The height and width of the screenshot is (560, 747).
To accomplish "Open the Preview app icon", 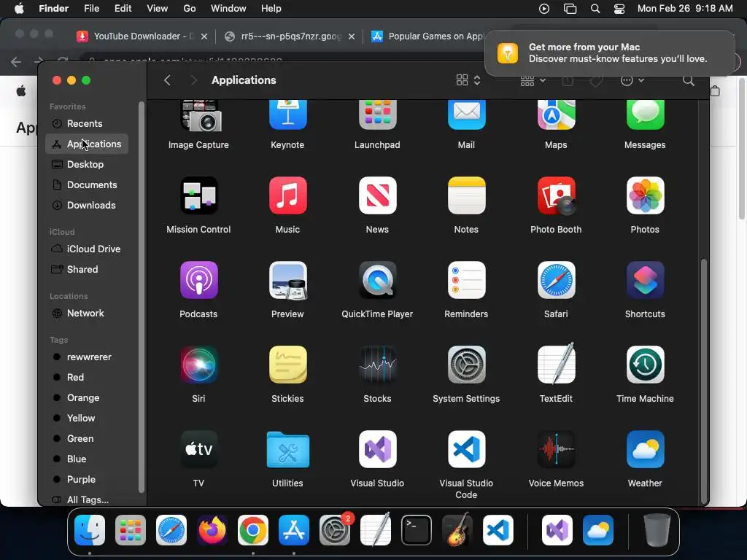I will [x=287, y=280].
